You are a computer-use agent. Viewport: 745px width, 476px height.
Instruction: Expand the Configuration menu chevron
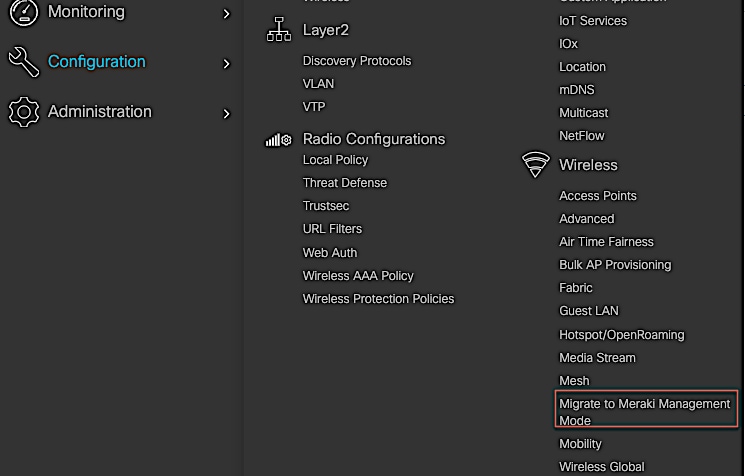pyautogui.click(x=227, y=64)
